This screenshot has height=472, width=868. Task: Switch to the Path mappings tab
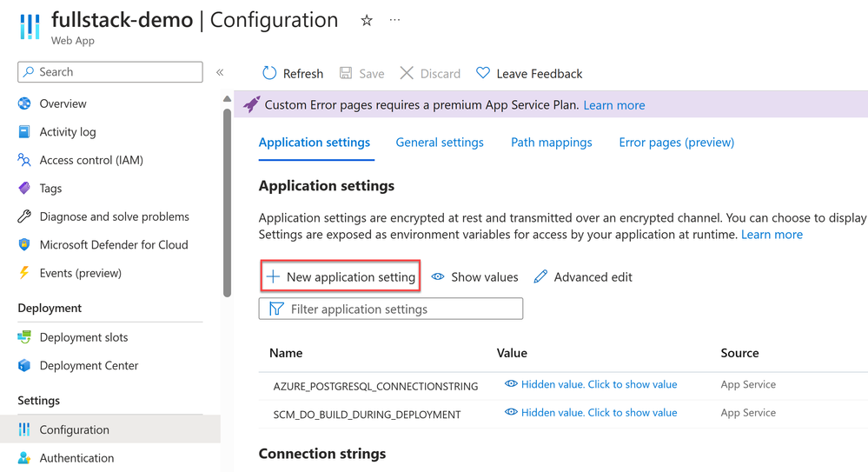552,143
